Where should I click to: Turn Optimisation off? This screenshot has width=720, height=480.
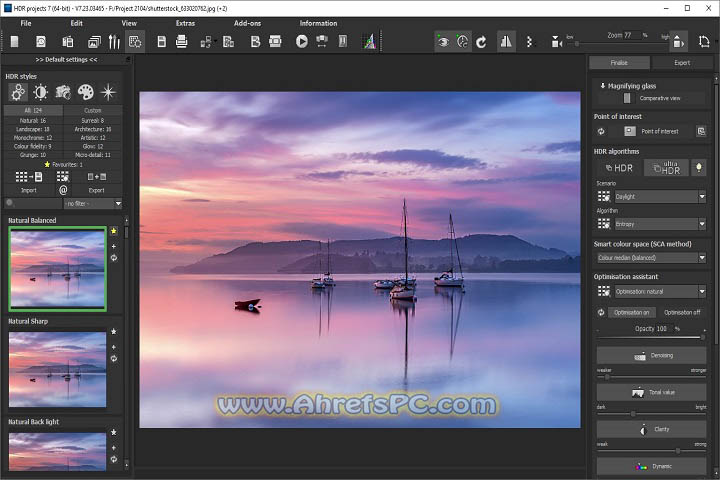coord(682,312)
